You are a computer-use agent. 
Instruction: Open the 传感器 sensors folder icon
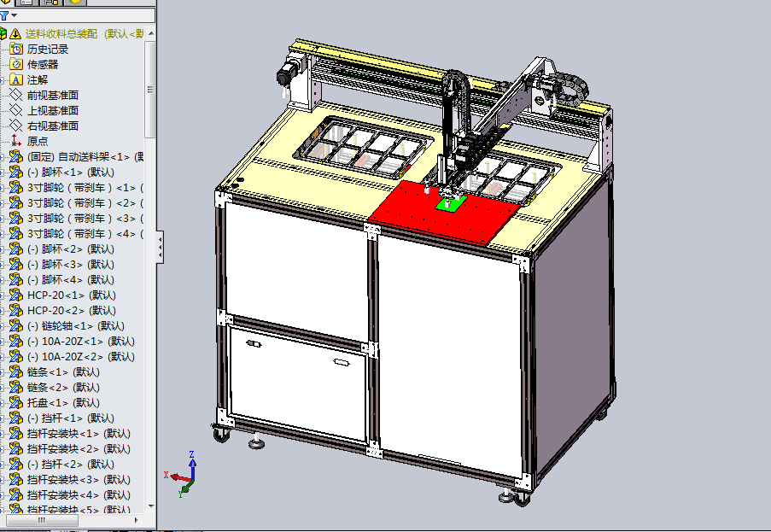pos(16,64)
